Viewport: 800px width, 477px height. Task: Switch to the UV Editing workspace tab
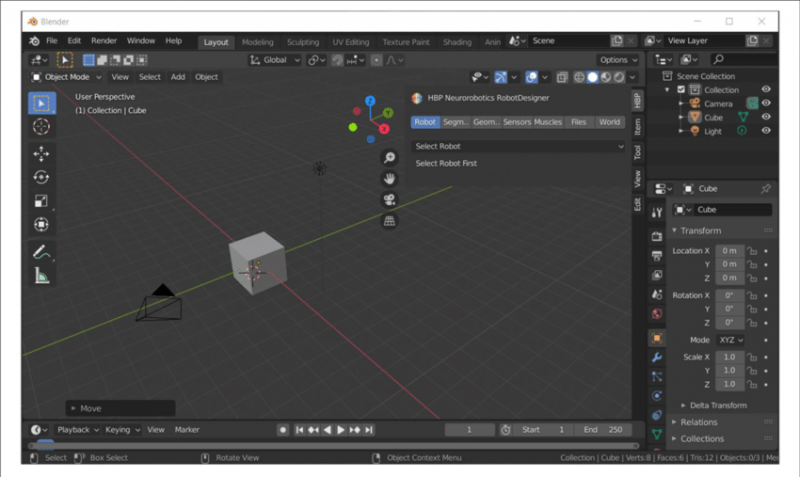tap(351, 42)
